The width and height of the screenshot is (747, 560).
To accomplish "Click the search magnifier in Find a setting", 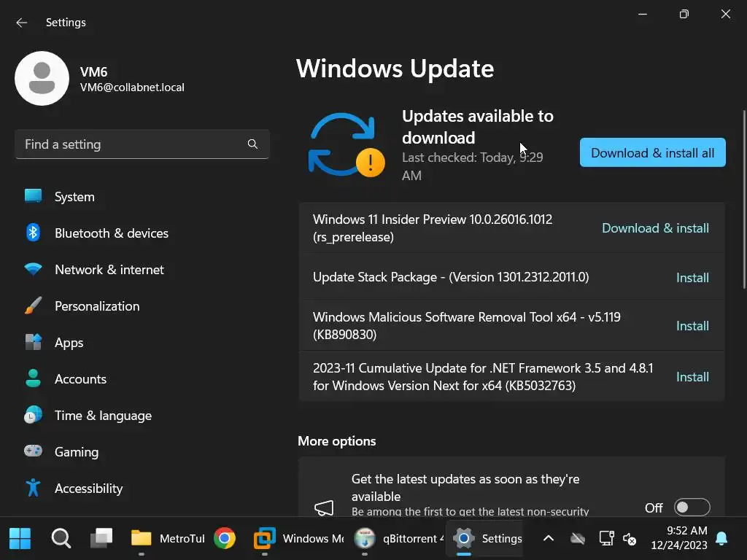I will (x=252, y=144).
